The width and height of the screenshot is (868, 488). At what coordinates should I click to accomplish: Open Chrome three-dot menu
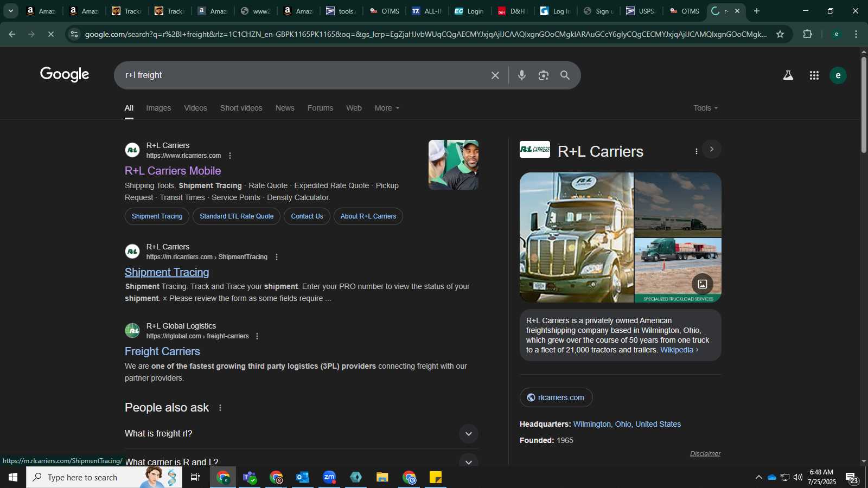(856, 34)
